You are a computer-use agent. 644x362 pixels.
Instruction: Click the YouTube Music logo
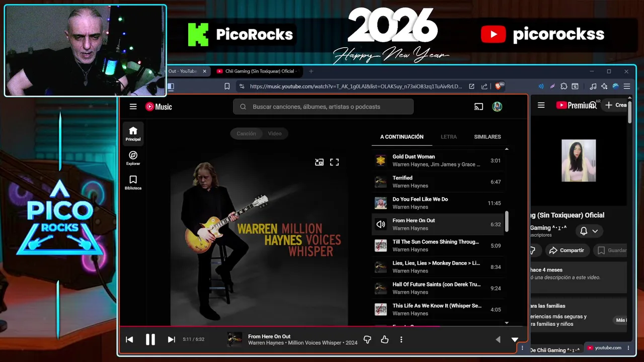coord(158,107)
